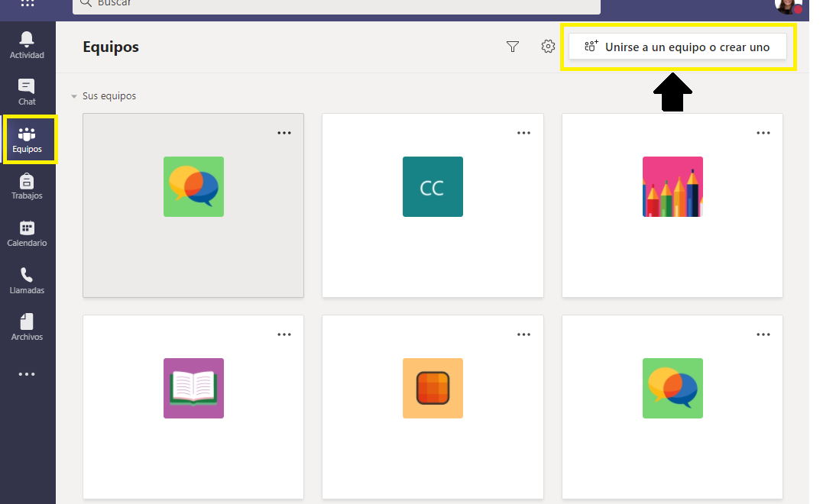
Task: Open more options for book team card
Action: (x=284, y=334)
